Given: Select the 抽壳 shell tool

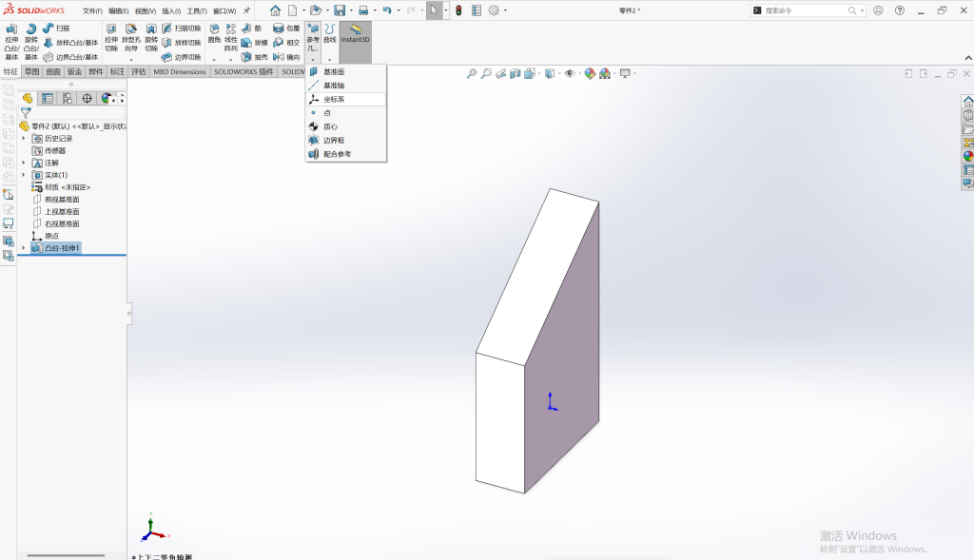Looking at the screenshot, I should [254, 57].
